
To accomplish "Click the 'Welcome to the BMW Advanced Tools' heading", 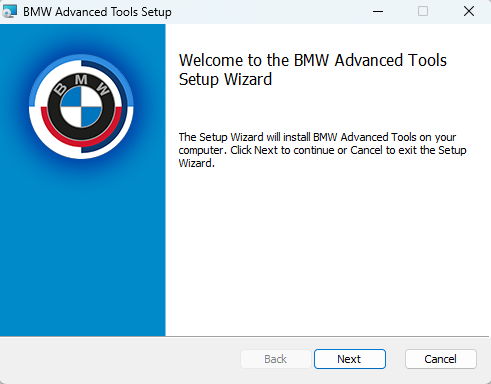I will [313, 70].
